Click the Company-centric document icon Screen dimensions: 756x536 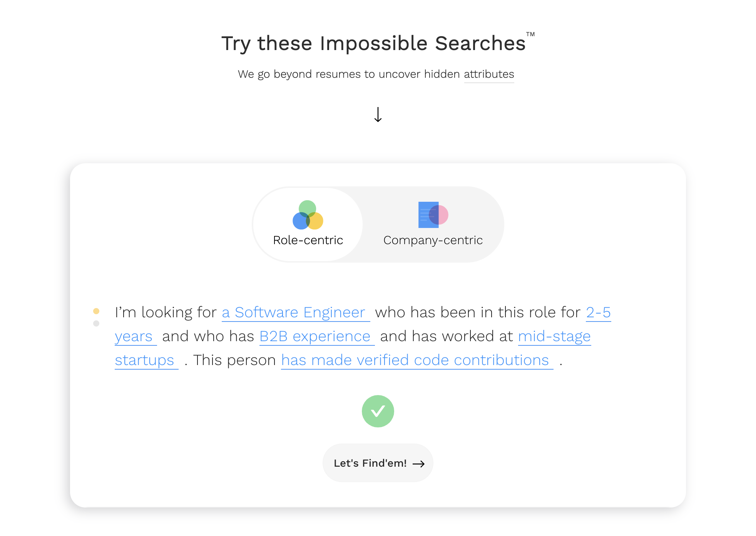[433, 214]
